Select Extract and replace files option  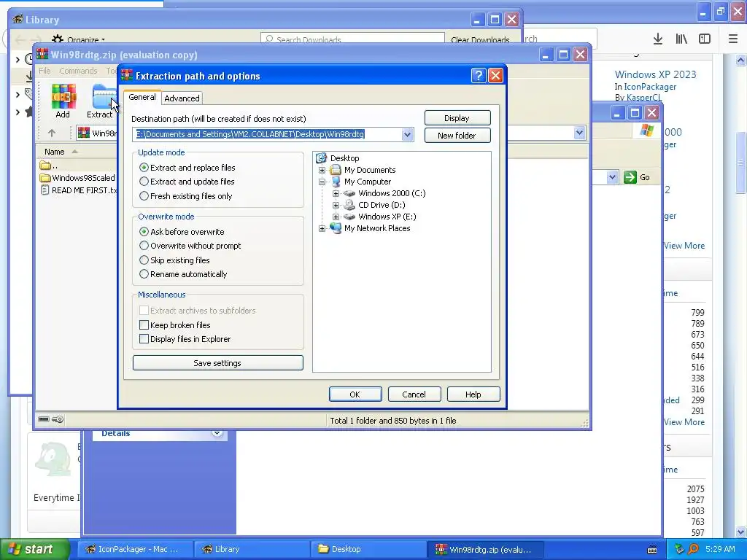coord(187,168)
